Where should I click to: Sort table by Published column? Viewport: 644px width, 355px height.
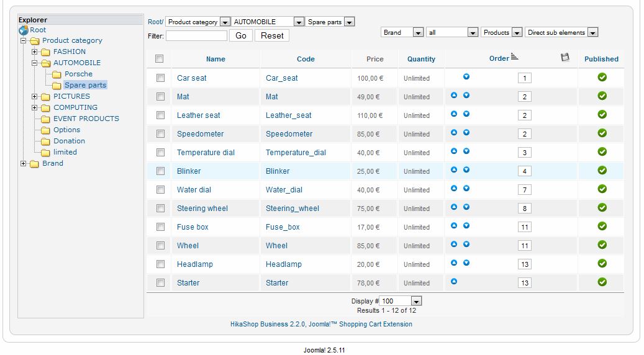pos(601,59)
